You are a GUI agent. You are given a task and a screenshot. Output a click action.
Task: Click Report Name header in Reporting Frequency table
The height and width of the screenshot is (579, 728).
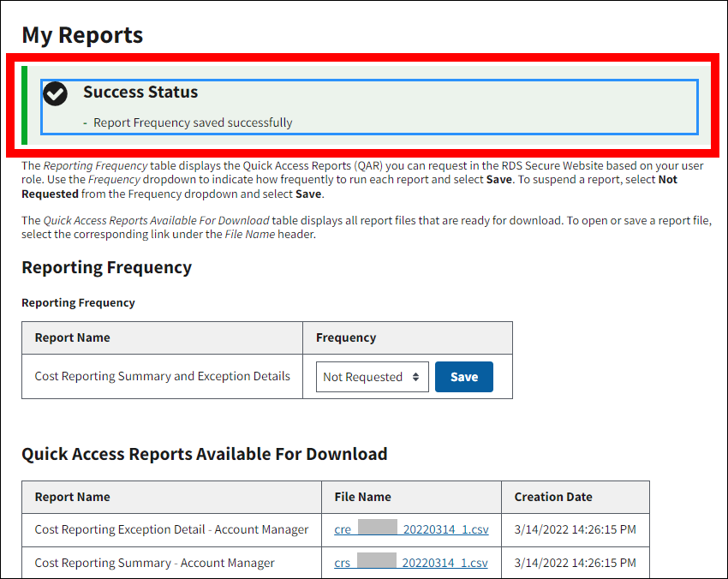tap(72, 337)
